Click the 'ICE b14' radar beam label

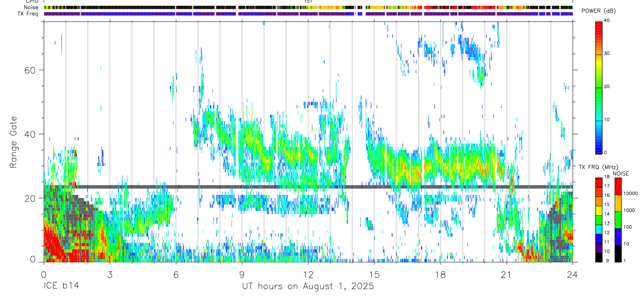tap(61, 287)
